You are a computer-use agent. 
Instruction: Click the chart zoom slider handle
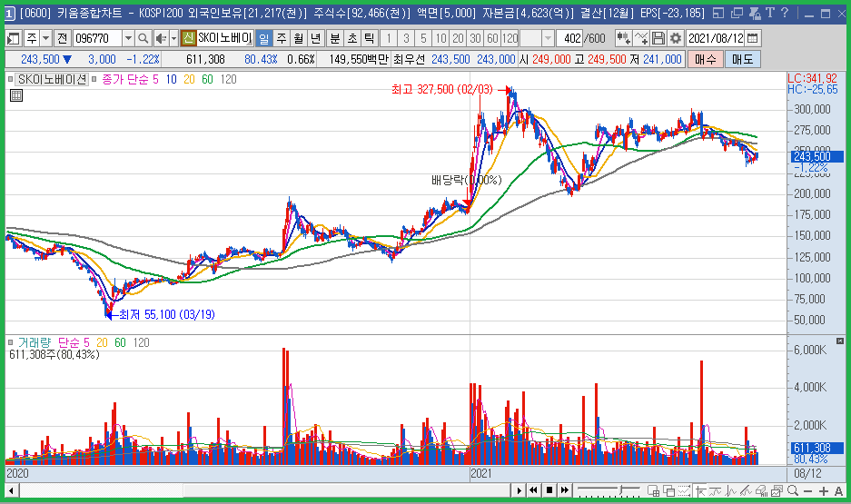[621, 490]
